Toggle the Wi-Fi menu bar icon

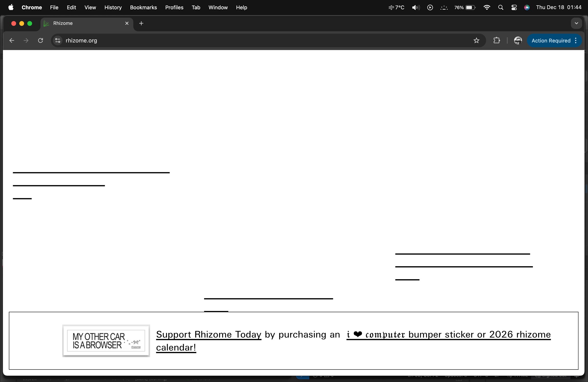[487, 8]
